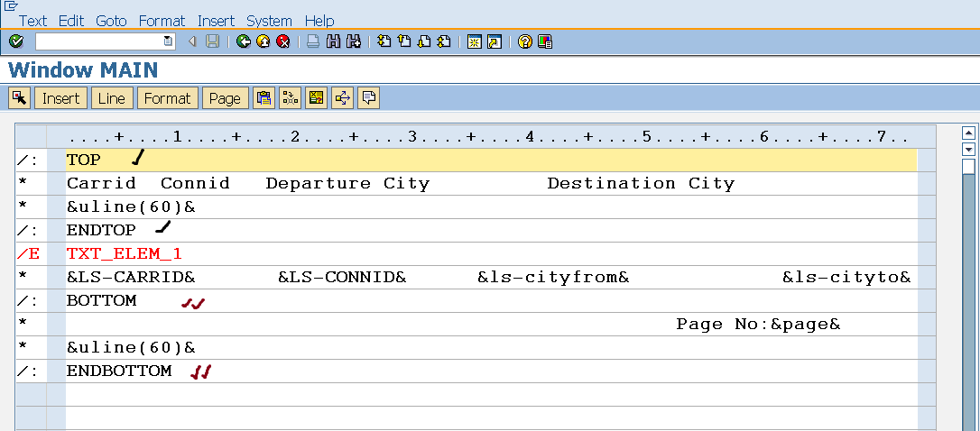Open the Goto menu

coord(111,21)
